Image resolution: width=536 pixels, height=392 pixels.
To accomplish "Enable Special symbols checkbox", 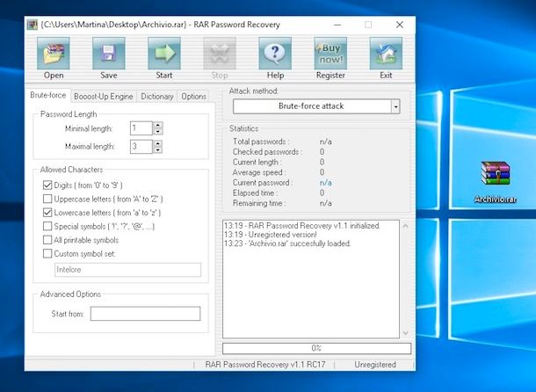I will click(x=47, y=226).
